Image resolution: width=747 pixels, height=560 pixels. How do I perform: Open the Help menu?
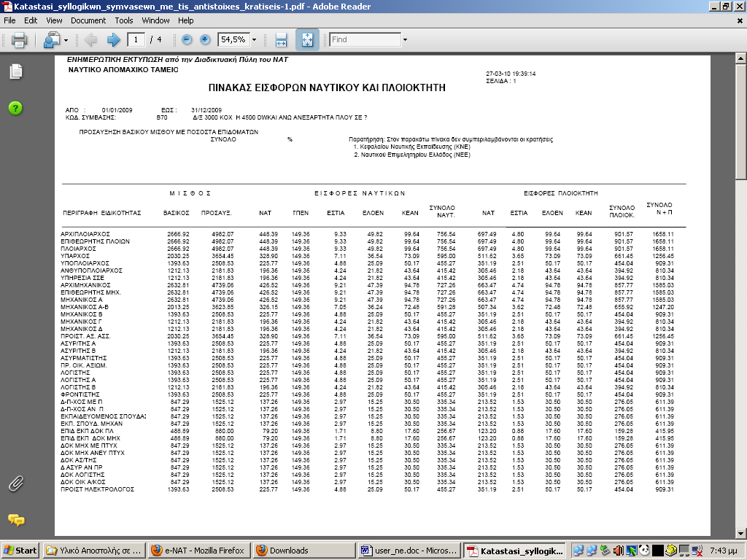coord(186,20)
